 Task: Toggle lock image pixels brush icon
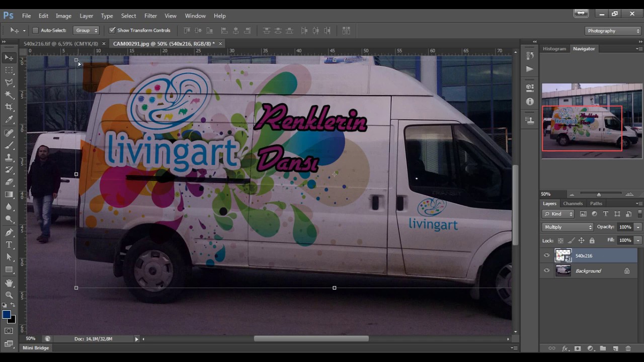click(571, 240)
